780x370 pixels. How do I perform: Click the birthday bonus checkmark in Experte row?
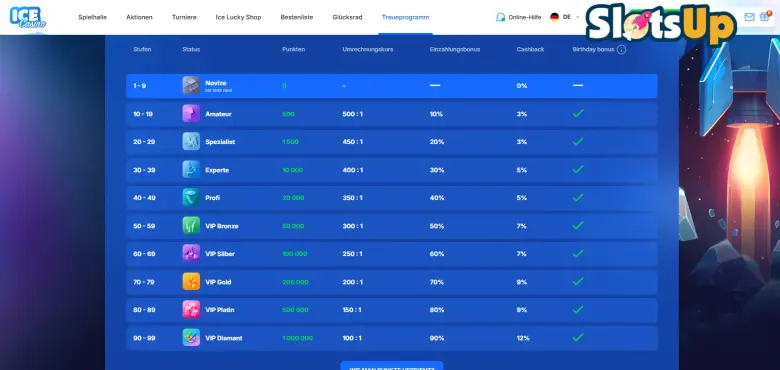(x=578, y=170)
